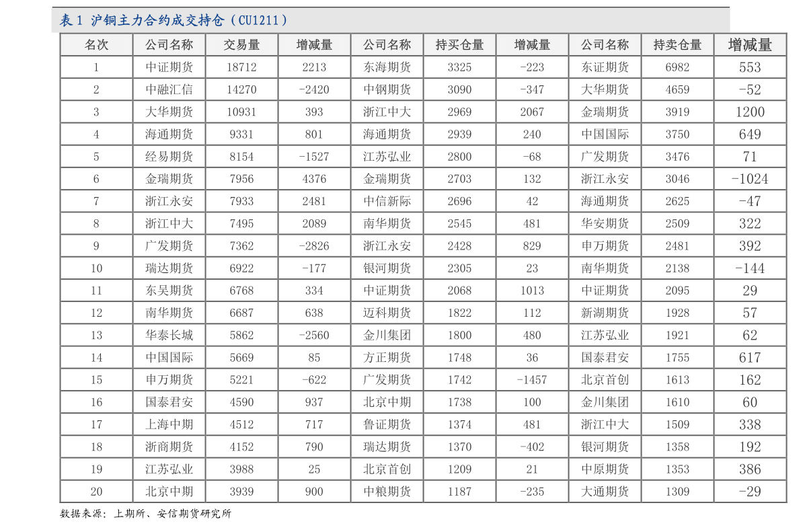Select rank number 10 cell

click(x=96, y=268)
